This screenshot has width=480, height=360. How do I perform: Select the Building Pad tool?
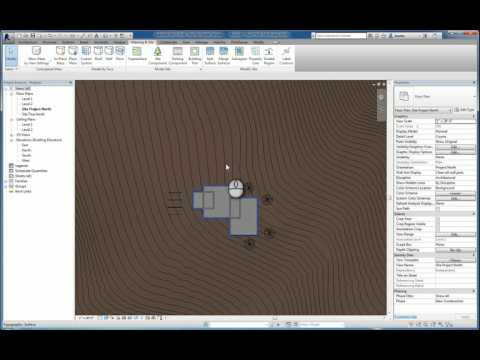coord(195,55)
